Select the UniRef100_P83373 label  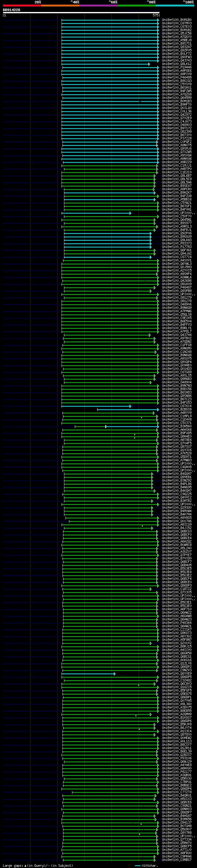coord(177,244)
